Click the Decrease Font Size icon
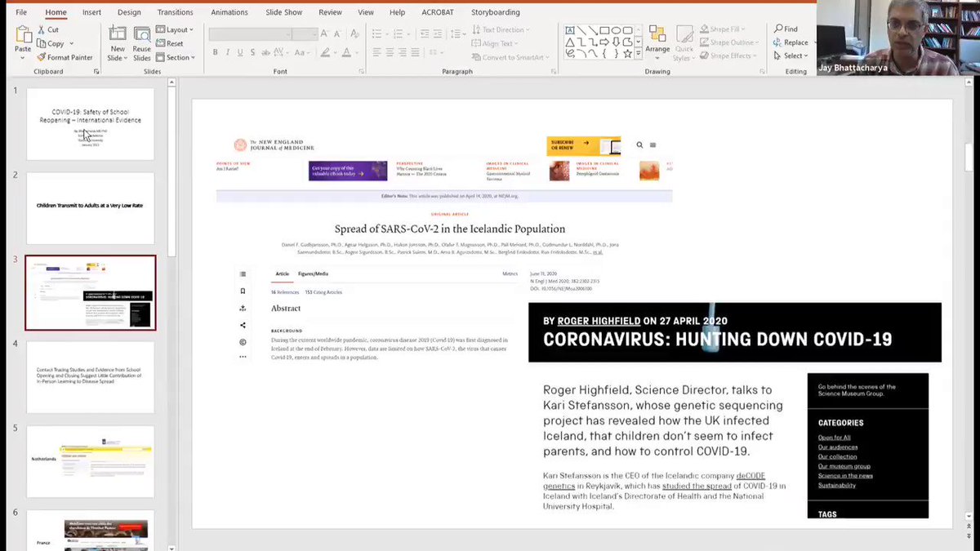980x551 pixels. [338, 33]
